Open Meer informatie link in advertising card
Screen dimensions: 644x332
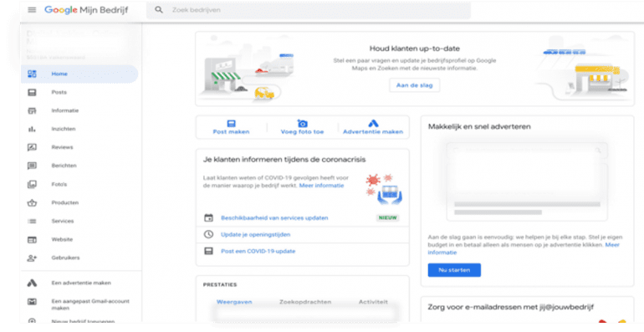(x=524, y=248)
